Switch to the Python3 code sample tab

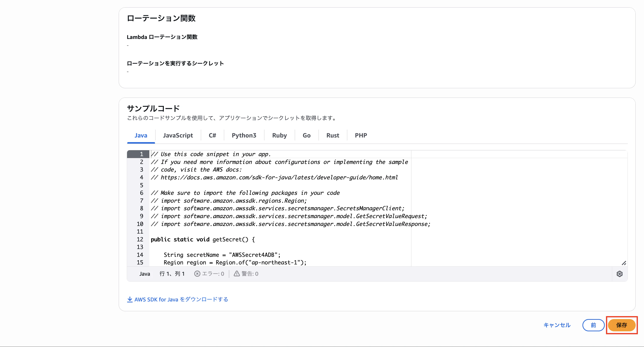[x=244, y=135]
